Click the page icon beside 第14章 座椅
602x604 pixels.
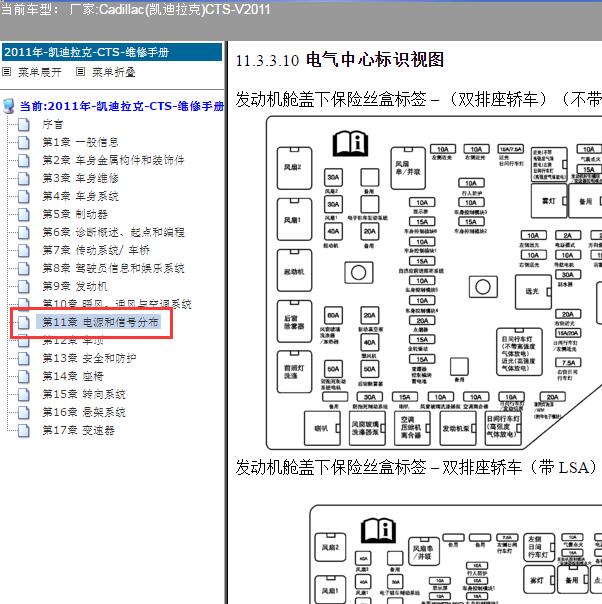click(x=24, y=376)
